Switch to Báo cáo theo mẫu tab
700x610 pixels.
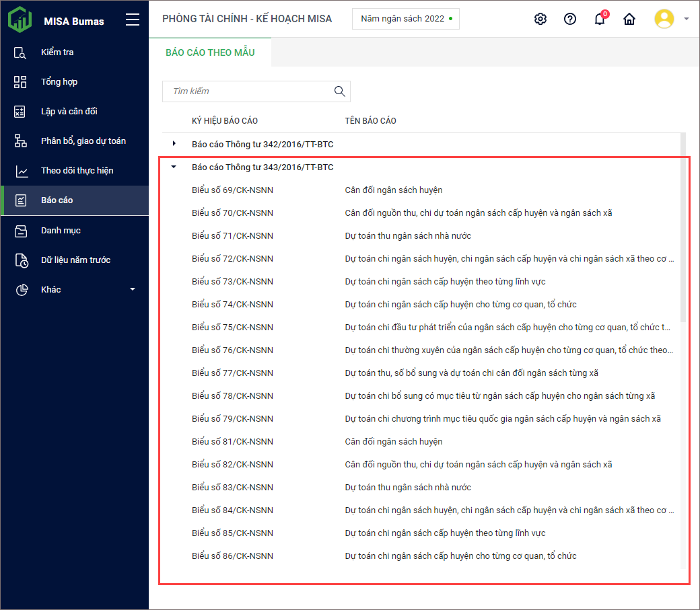tap(210, 52)
